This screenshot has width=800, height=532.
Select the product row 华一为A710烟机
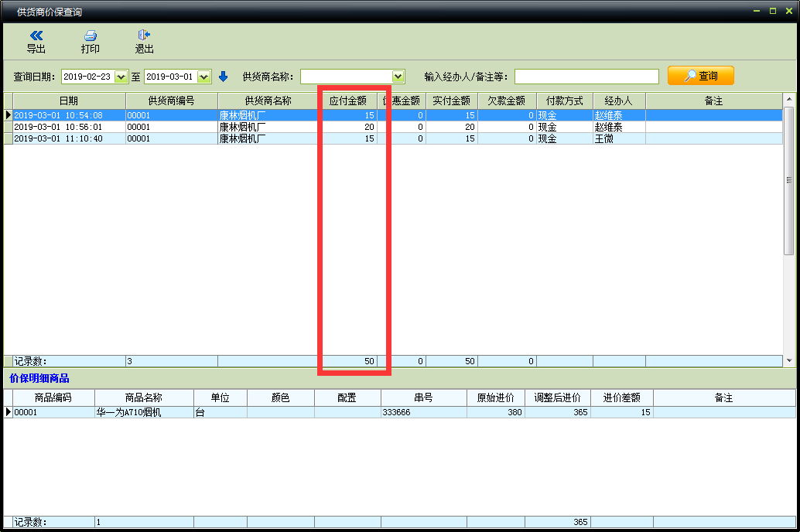[400, 412]
